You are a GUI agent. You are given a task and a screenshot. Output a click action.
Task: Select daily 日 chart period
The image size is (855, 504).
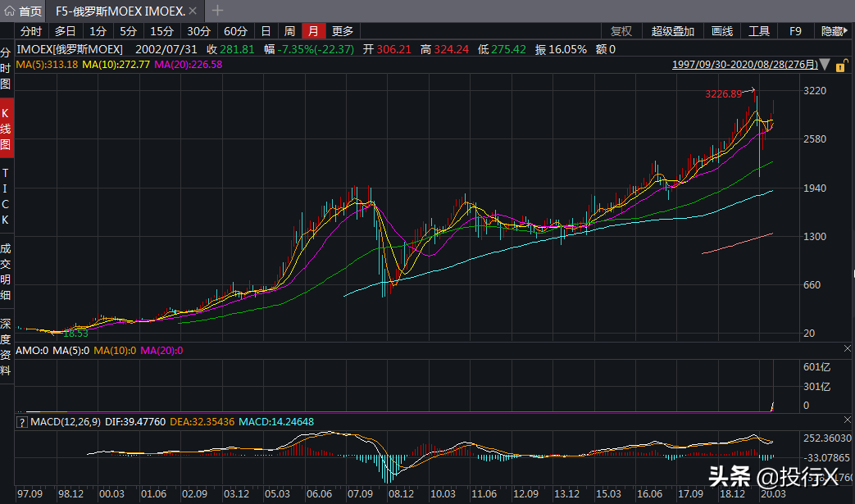point(266,31)
